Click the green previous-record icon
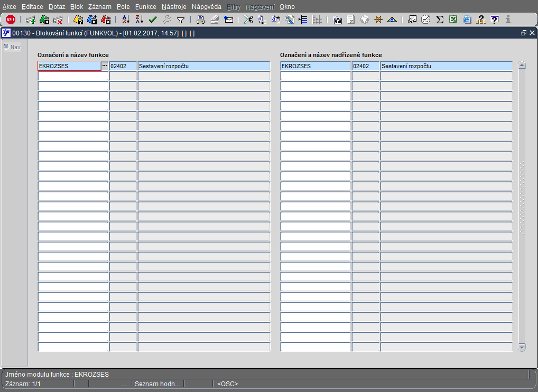 [x=44, y=20]
